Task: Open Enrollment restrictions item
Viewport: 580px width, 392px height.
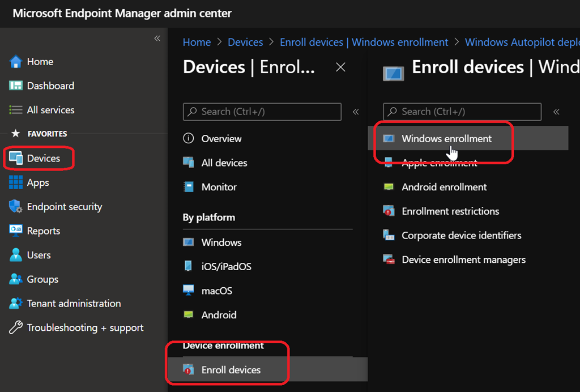Action: [x=450, y=211]
